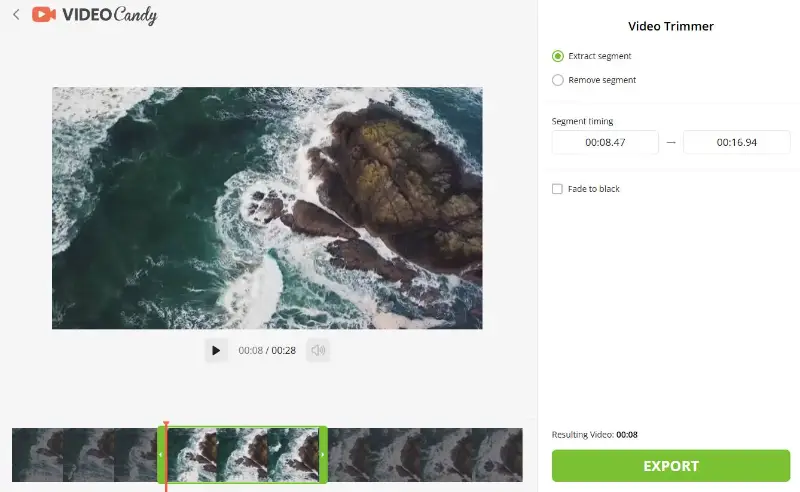The image size is (800, 492).
Task: Mute audio with the speaker icon
Action: tap(318, 350)
